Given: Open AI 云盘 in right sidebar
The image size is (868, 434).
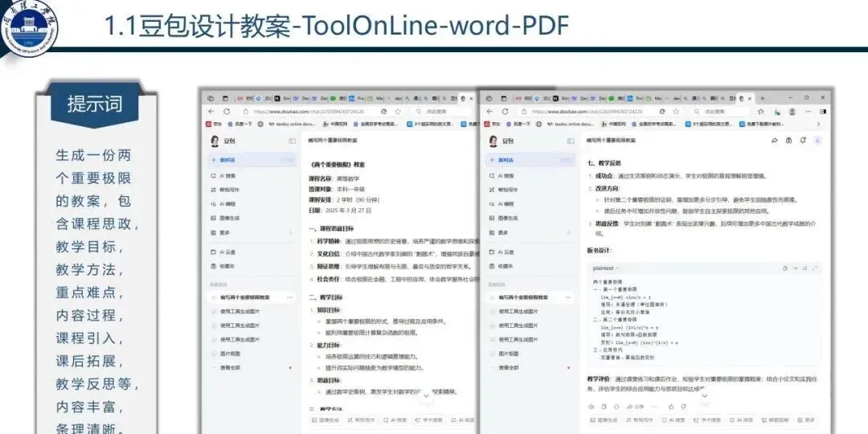Looking at the screenshot, I should [502, 252].
